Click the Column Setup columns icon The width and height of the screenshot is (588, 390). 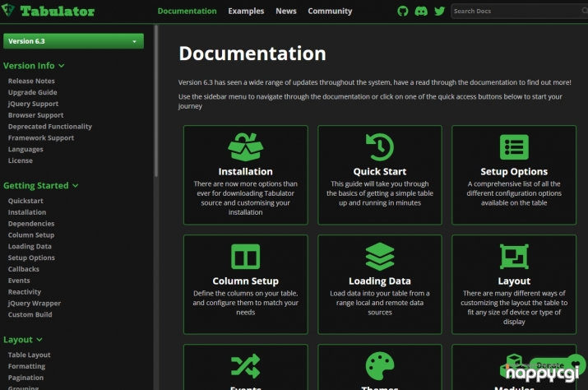coord(245,257)
